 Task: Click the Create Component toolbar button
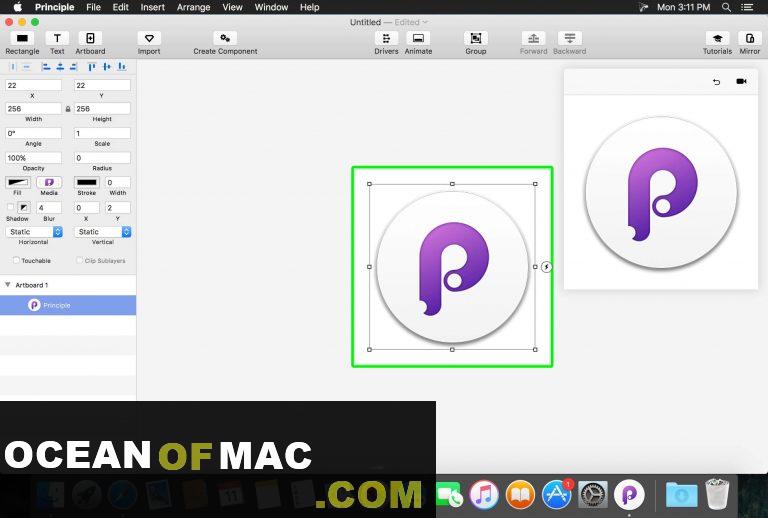pos(225,39)
